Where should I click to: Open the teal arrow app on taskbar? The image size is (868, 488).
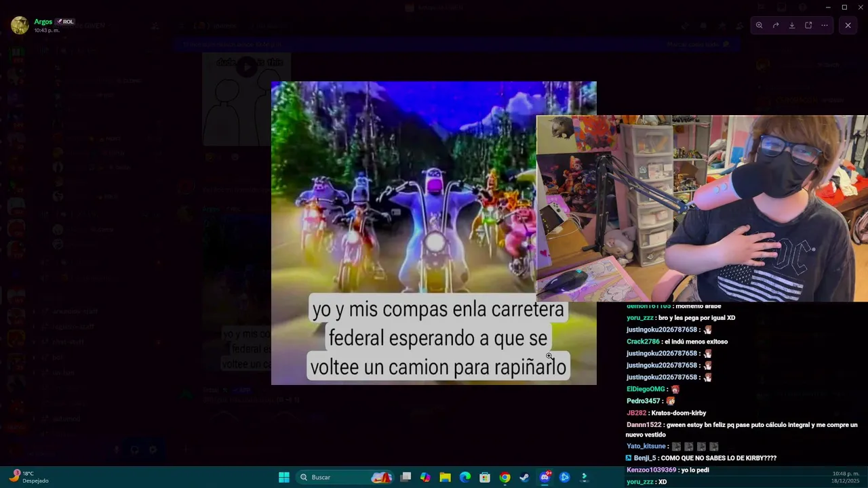click(584, 477)
